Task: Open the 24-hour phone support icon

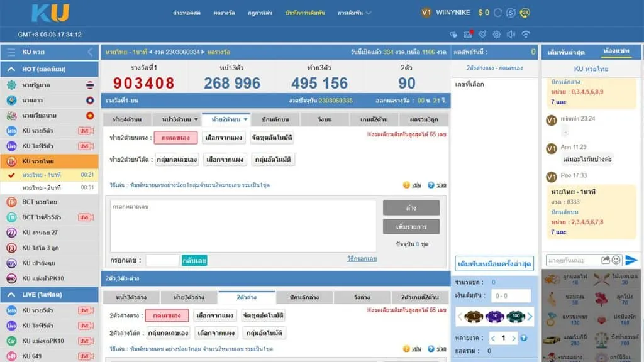Action: [525, 13]
